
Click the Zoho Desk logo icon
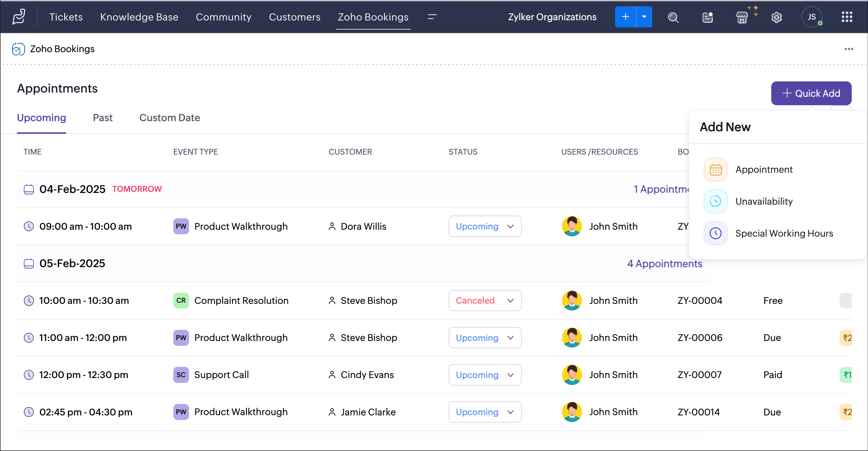pos(19,17)
